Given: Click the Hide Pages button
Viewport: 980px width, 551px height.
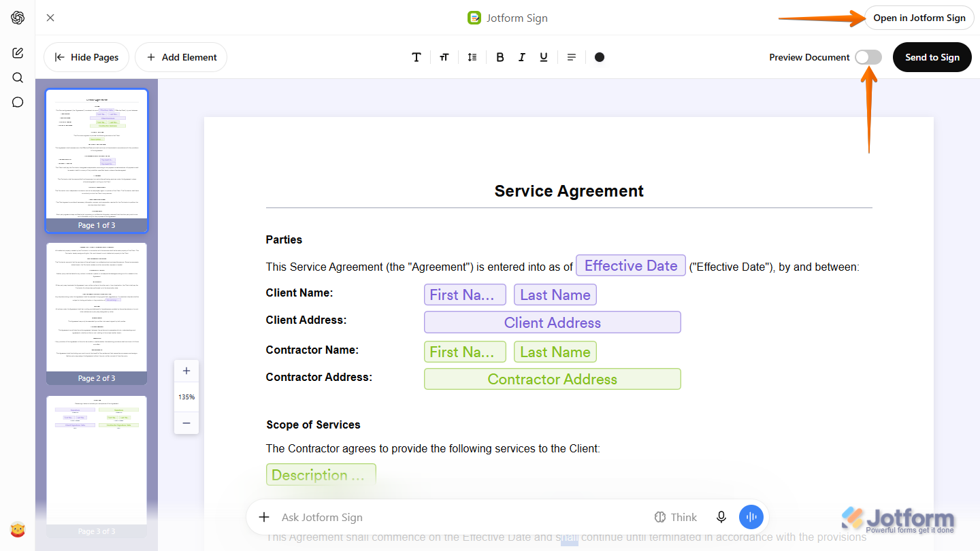Looking at the screenshot, I should click(x=86, y=57).
